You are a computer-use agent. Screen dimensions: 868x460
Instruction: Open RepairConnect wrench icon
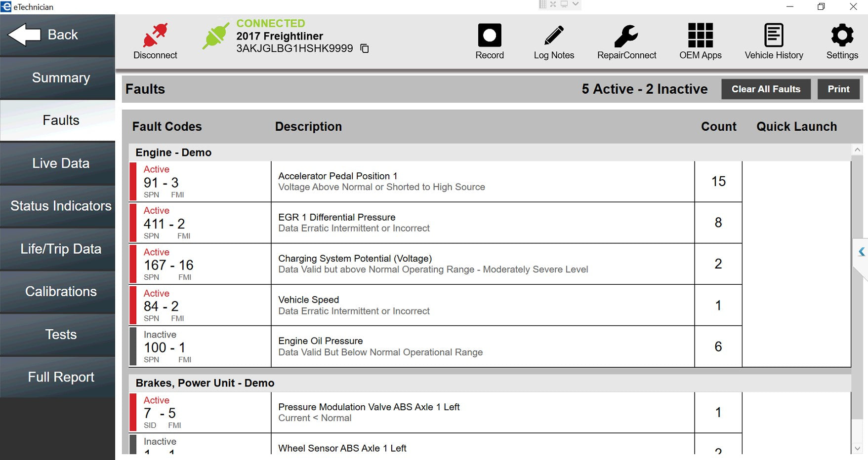tap(626, 36)
